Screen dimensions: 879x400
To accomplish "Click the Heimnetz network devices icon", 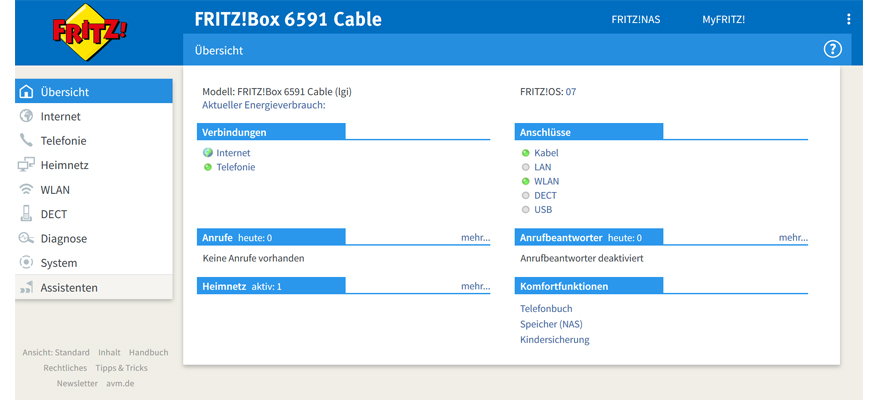I will pos(27,165).
